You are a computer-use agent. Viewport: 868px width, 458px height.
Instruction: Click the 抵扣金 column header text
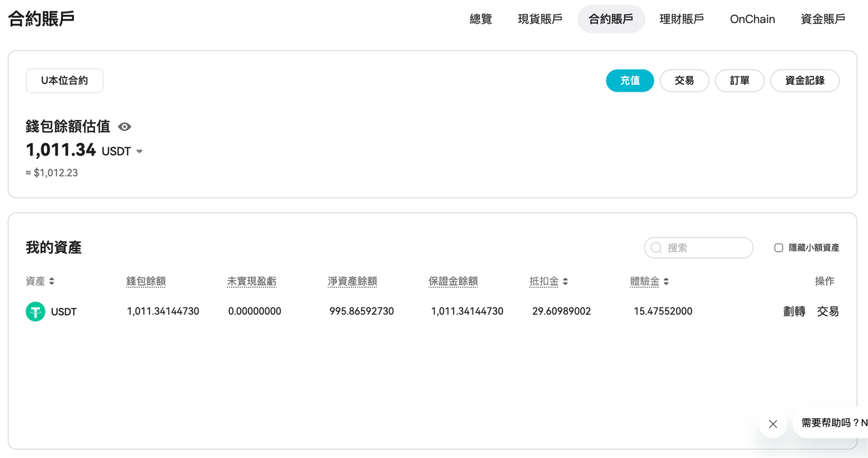tap(544, 281)
